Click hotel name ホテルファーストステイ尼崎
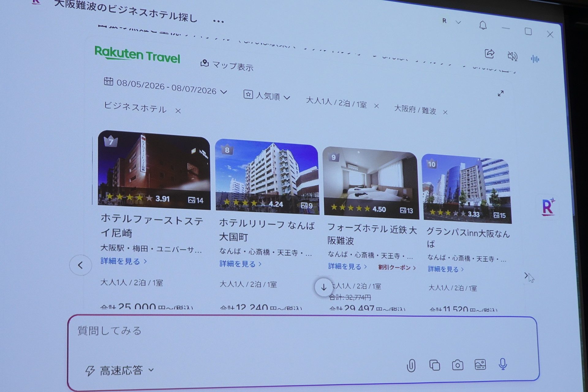Viewport: 588px width, 392px height. click(152, 226)
